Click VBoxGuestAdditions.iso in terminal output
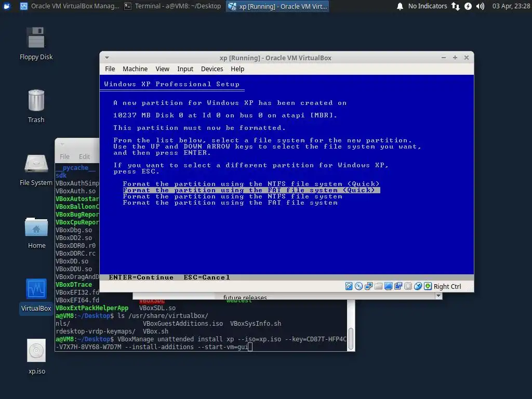The width and height of the screenshot is (532, 399). click(x=183, y=324)
